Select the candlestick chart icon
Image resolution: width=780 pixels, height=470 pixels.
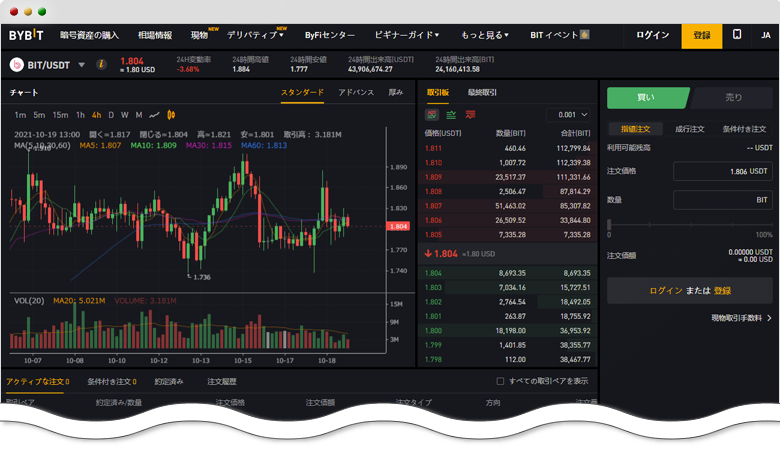coord(171,115)
